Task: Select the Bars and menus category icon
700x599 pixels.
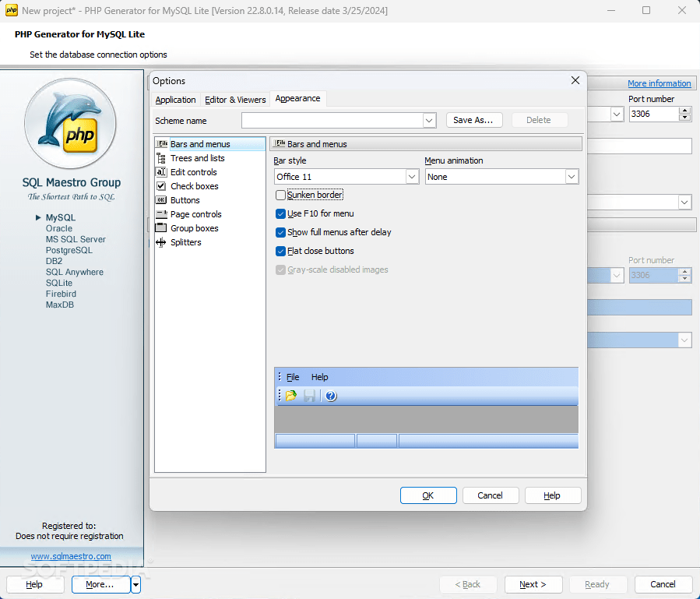Action: click(x=162, y=144)
